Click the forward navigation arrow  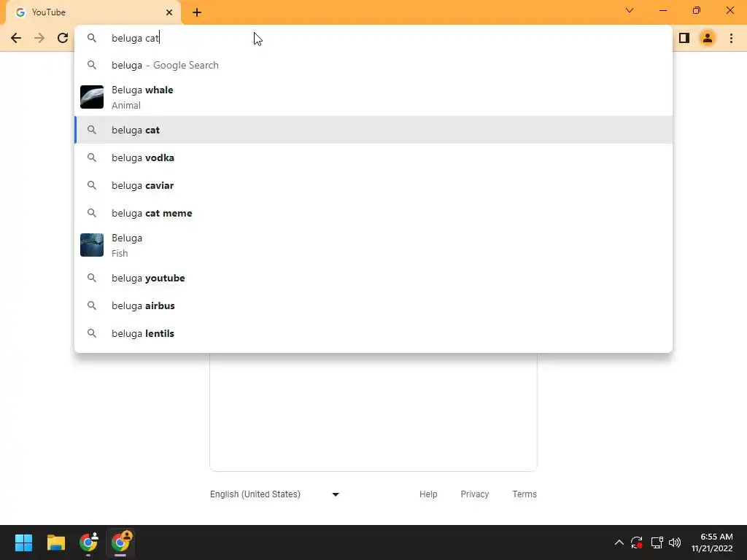click(x=39, y=38)
